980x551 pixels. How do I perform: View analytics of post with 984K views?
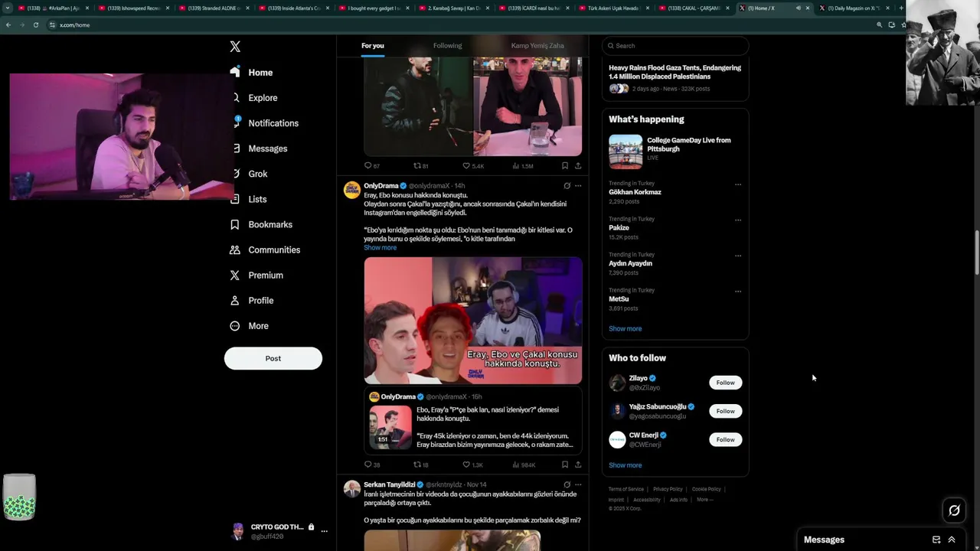524,465
